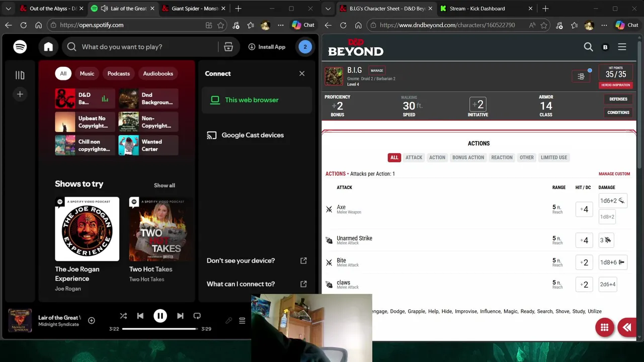Skip to previous track
The image size is (644, 362).
click(x=140, y=316)
